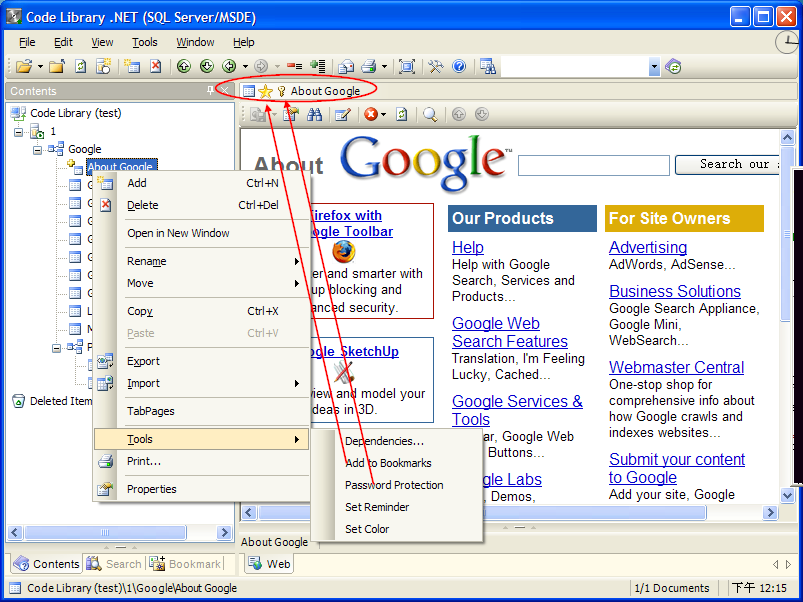
Task: Click the 1/1 Documents status bar text
Action: pyautogui.click(x=671, y=588)
